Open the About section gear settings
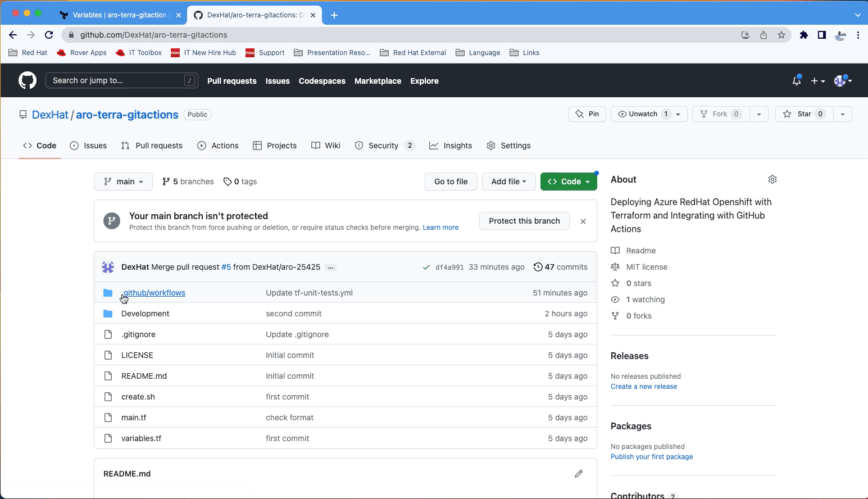Image resolution: width=868 pixels, height=499 pixels. click(x=772, y=179)
